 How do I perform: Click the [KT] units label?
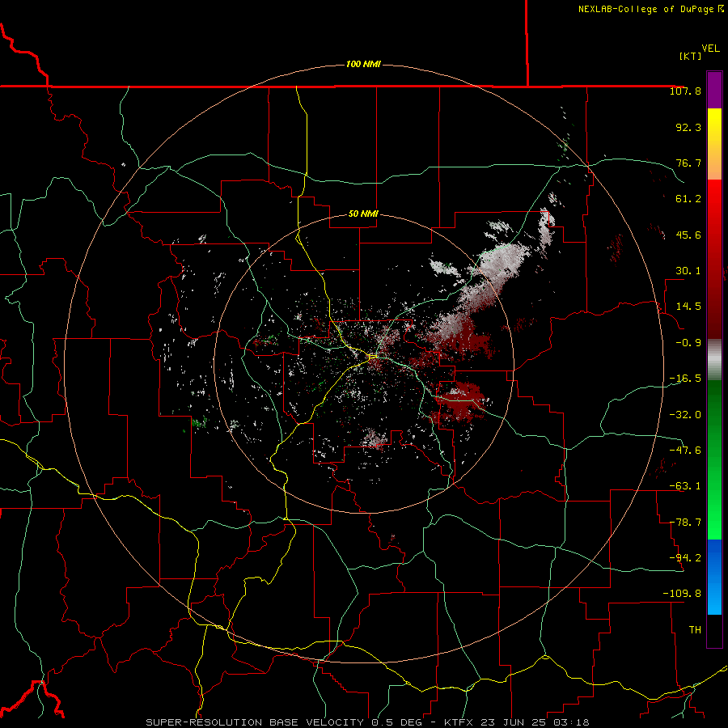691,56
